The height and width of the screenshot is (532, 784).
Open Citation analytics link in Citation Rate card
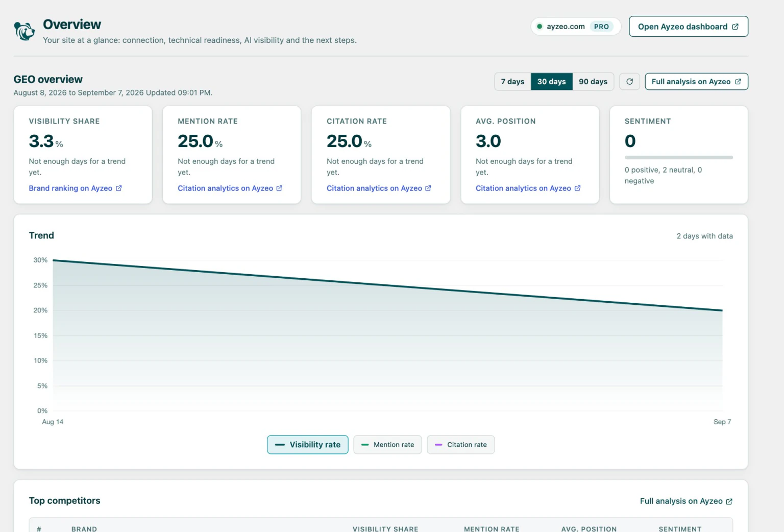(x=379, y=188)
